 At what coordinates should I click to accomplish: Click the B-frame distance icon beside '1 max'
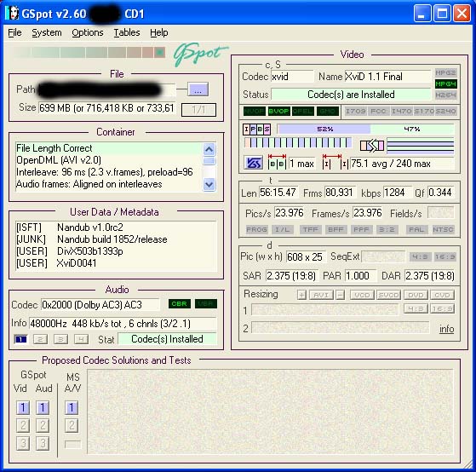277,162
